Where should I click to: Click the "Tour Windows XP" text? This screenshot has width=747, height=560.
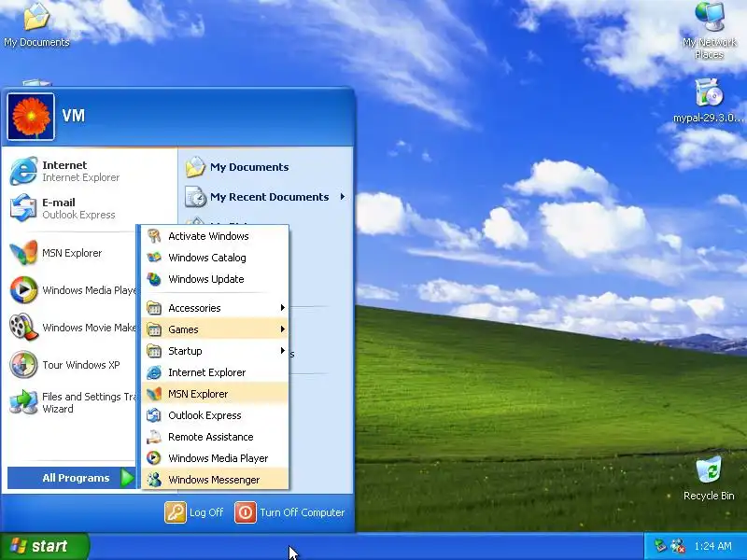tap(81, 365)
